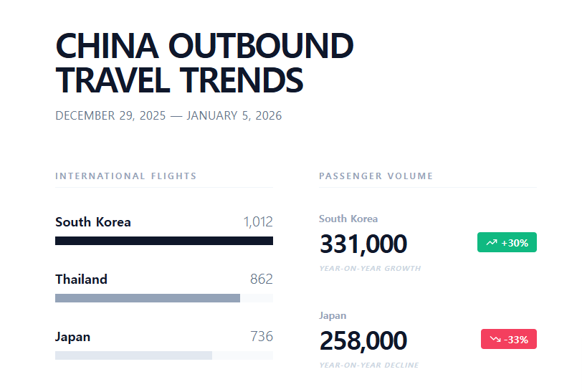Click the downward trend arrow icon

[x=495, y=340]
